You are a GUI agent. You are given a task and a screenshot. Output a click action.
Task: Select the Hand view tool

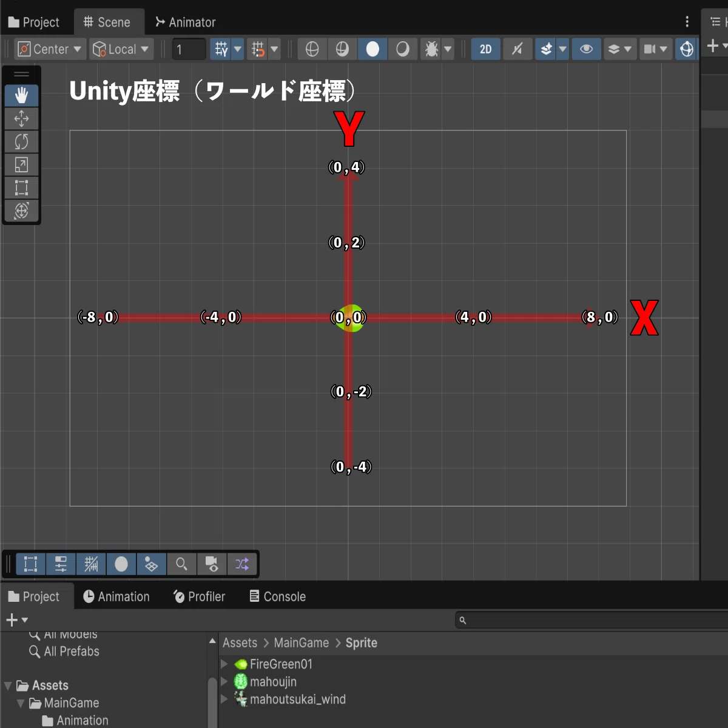click(21, 95)
